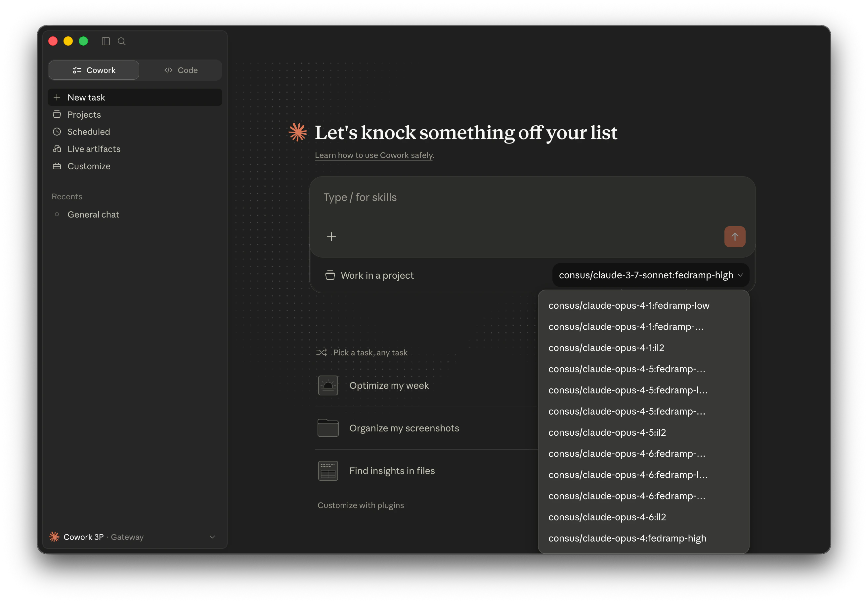The image size is (868, 603).
Task: Open search with the magnifier icon
Action: coord(122,41)
